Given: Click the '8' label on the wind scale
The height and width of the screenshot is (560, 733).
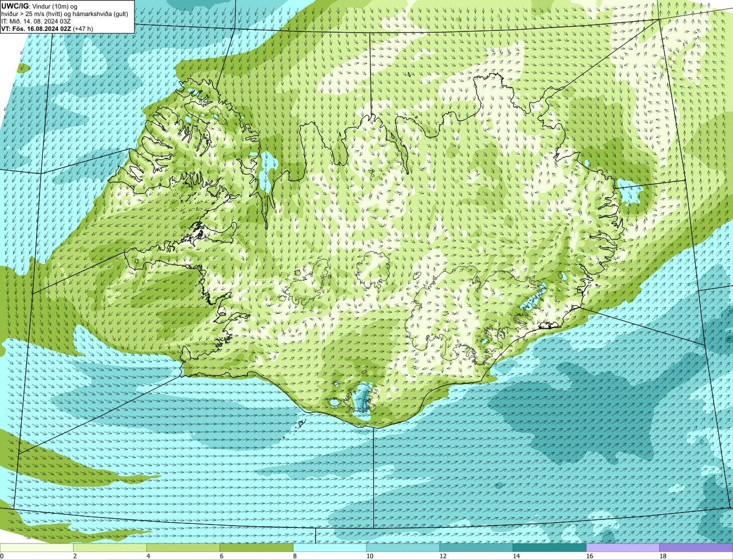Looking at the screenshot, I should [295, 556].
